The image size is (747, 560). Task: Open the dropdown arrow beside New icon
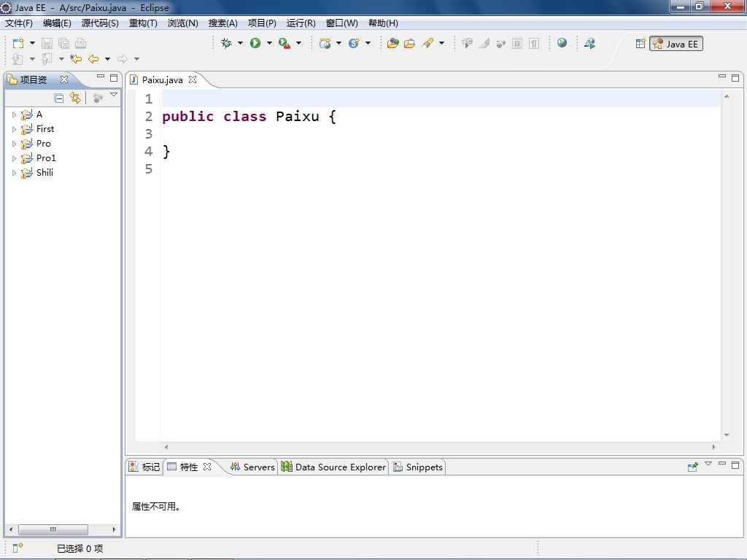point(32,43)
